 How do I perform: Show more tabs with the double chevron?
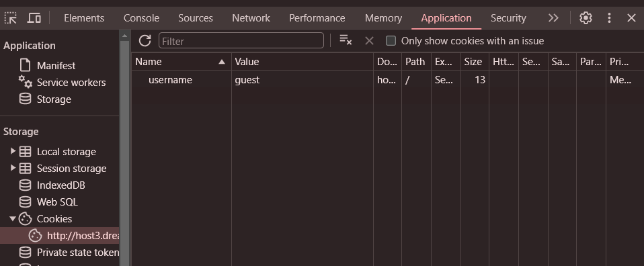coord(553,18)
